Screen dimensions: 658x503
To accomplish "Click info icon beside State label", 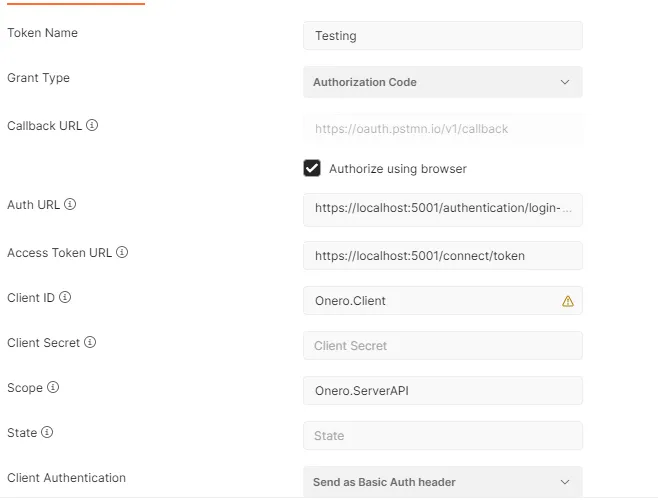I will point(47,433).
